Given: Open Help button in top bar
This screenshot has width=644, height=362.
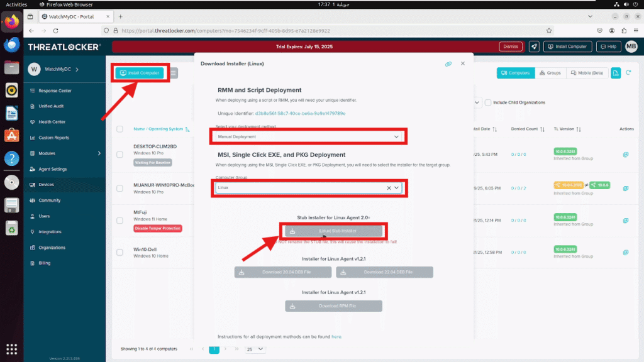Looking at the screenshot, I should tap(609, 47).
